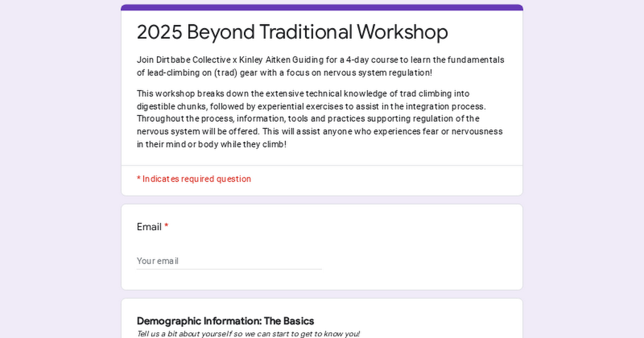Viewport: 644px width, 338px height.
Task: Select the workshop description paragraph
Action: tap(320, 66)
